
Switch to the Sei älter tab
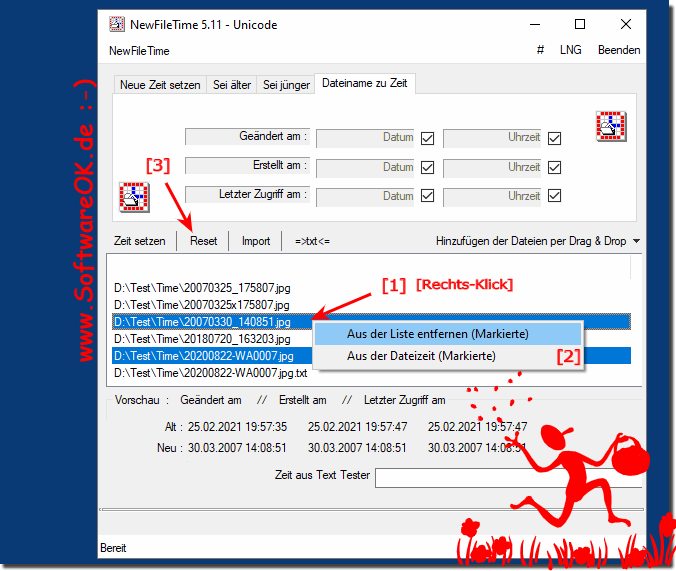232,85
